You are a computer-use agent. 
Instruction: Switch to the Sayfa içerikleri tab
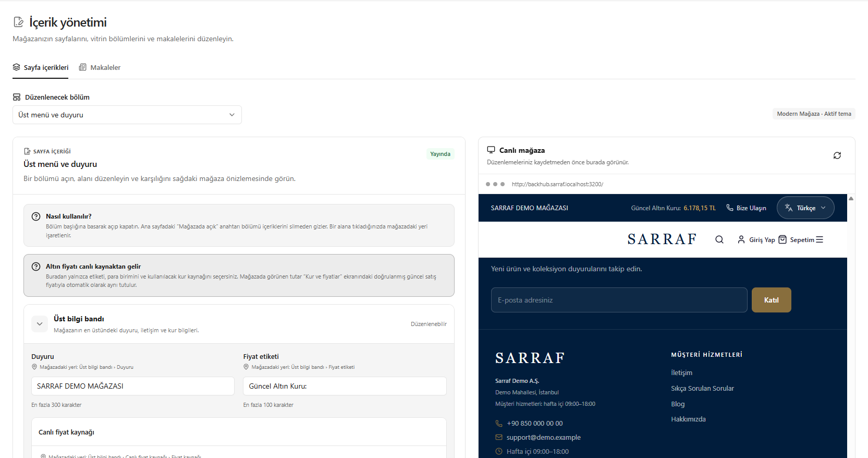[x=41, y=67]
